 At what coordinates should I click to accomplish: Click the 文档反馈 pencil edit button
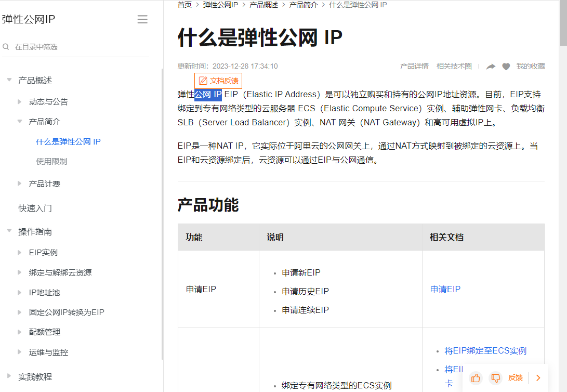coord(218,81)
